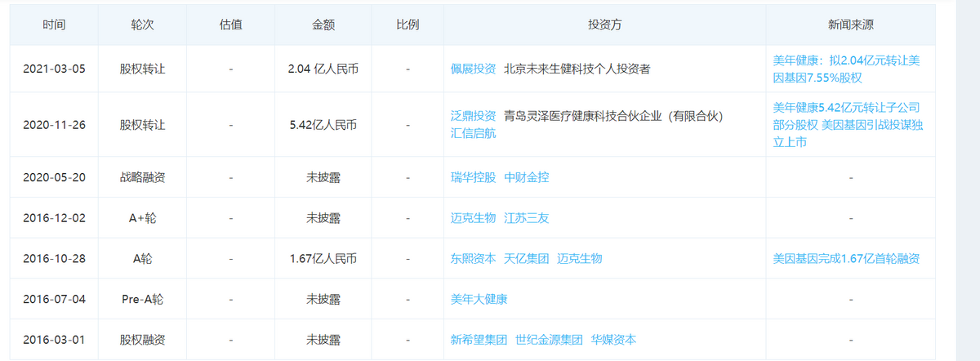The image size is (980, 361).
Task: Open investor link 华媒资本
Action: coord(613,340)
